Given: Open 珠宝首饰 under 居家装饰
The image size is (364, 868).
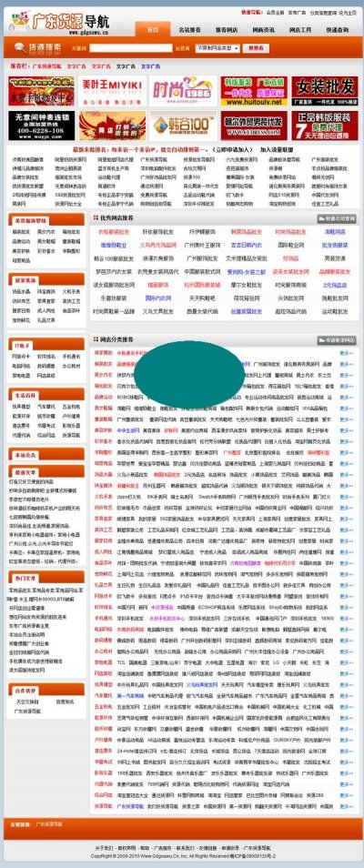Looking at the screenshot, I should (x=46, y=291).
